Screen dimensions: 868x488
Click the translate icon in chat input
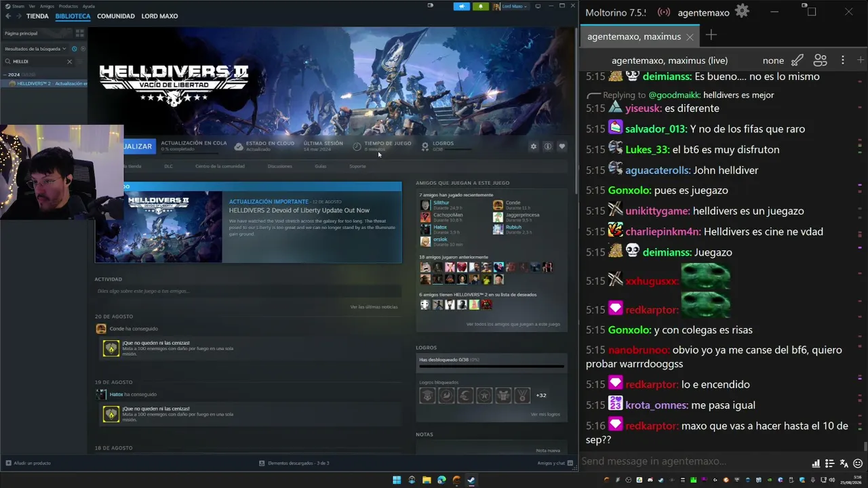coord(844,464)
